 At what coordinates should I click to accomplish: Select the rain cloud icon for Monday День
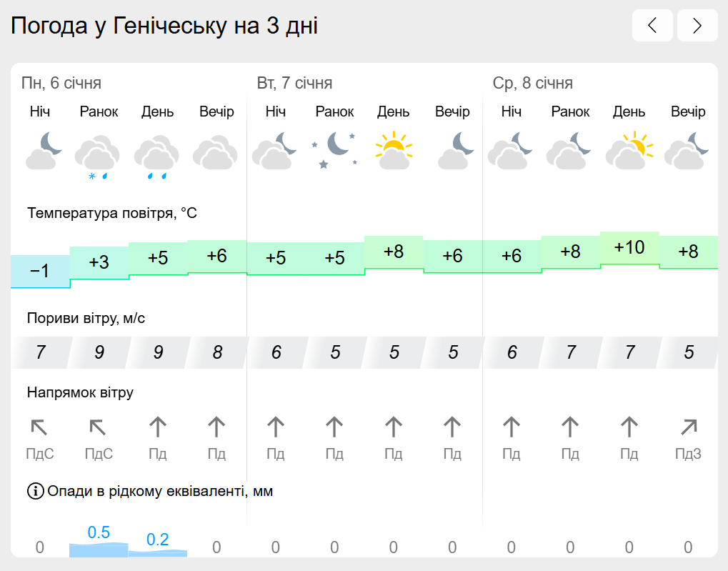(157, 157)
